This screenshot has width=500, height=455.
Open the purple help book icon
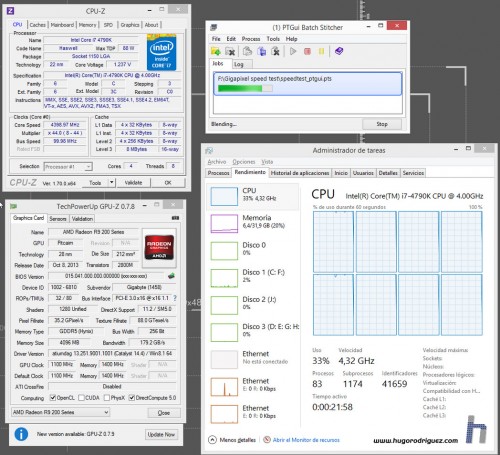339,51
